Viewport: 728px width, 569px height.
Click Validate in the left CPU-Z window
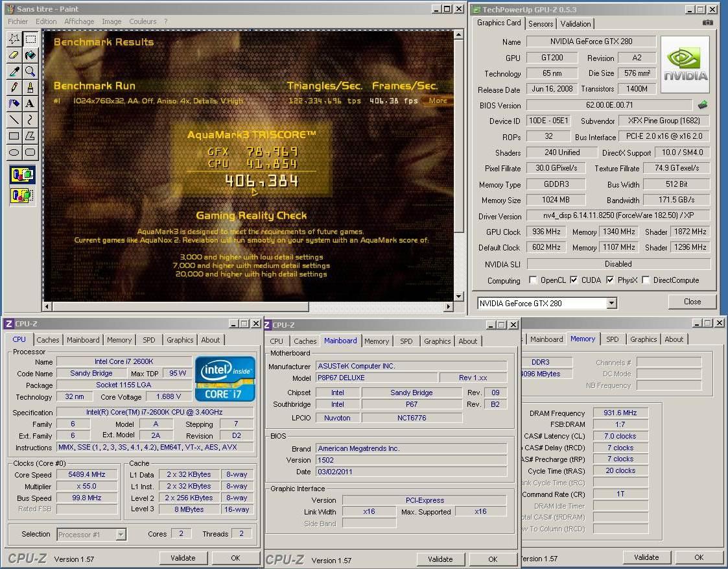183,558
